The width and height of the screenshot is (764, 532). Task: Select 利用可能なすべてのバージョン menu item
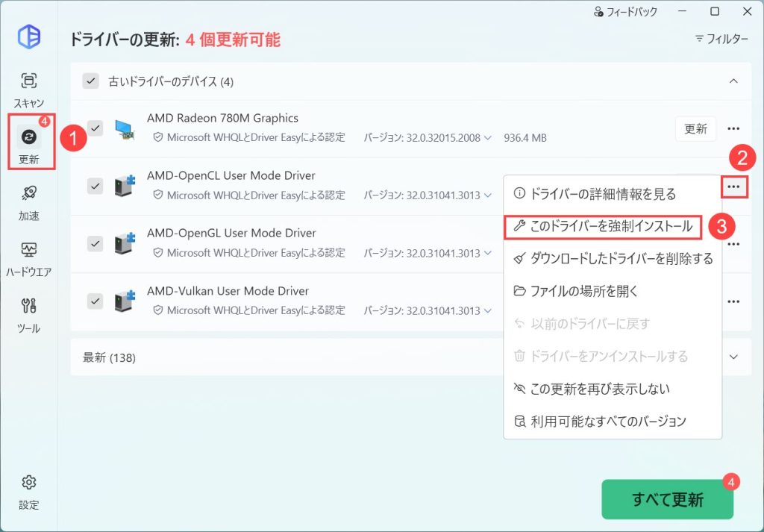613,421
